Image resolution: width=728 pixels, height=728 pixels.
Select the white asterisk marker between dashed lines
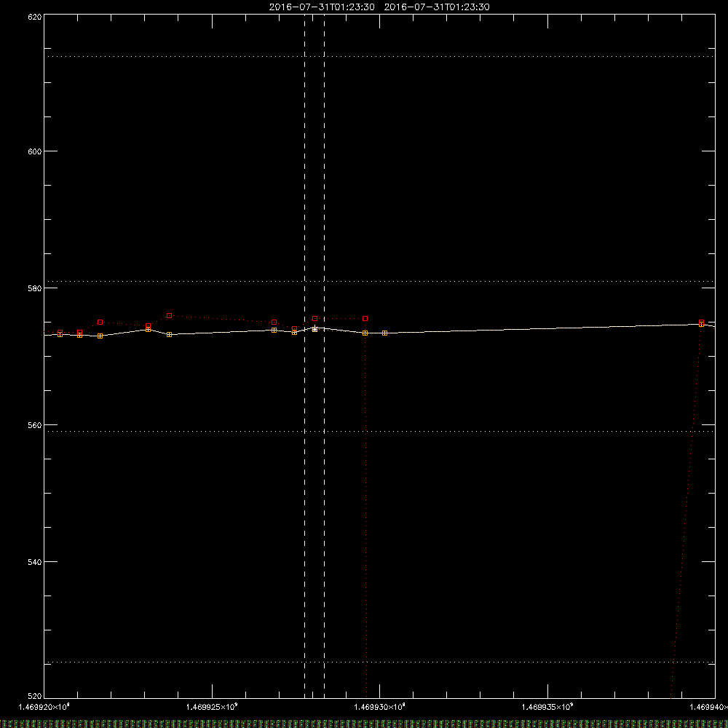coord(314,329)
